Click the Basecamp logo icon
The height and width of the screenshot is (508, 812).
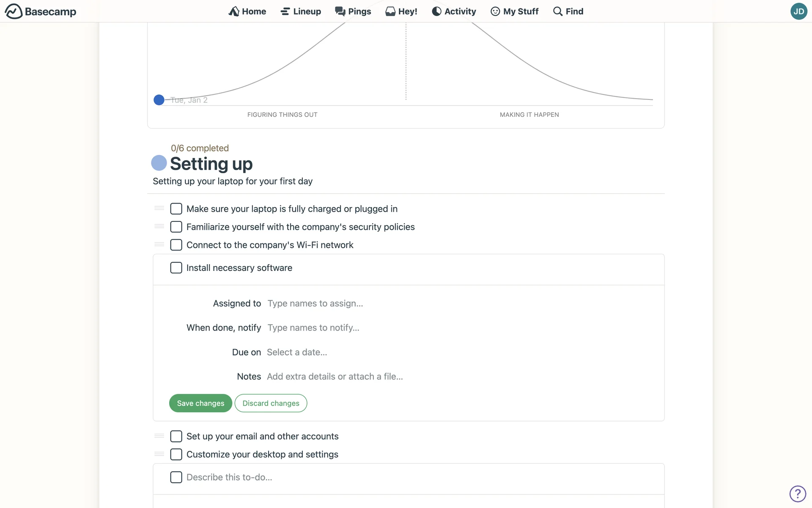click(14, 11)
